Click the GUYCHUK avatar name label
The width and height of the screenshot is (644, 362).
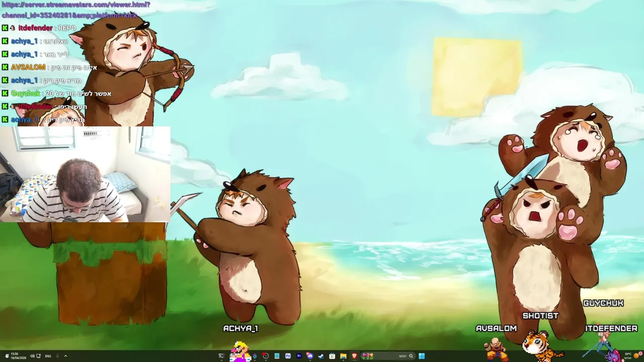coord(603,303)
